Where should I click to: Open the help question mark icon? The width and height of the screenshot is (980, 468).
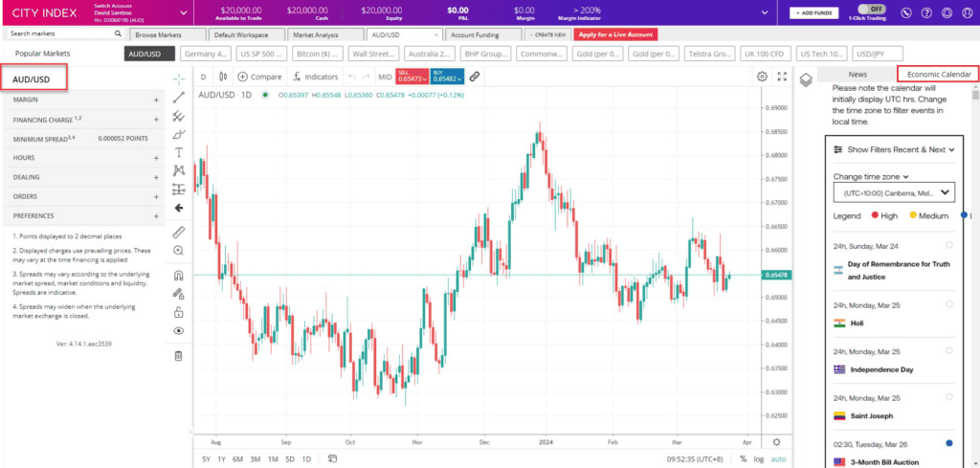926,12
